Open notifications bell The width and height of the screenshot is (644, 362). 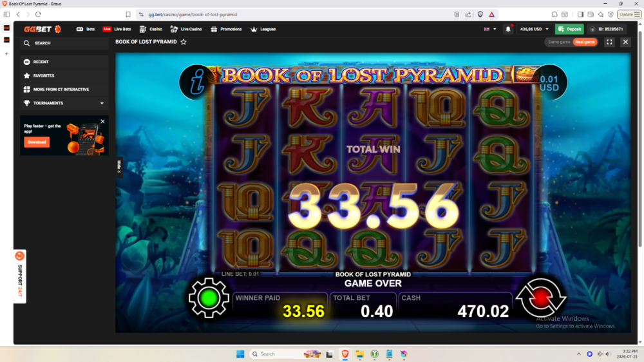(508, 29)
